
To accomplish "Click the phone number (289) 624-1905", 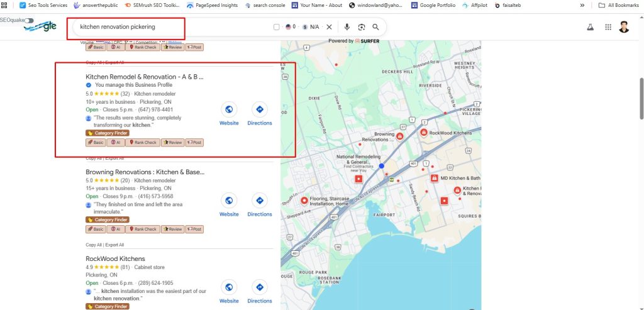I will click(155, 283).
